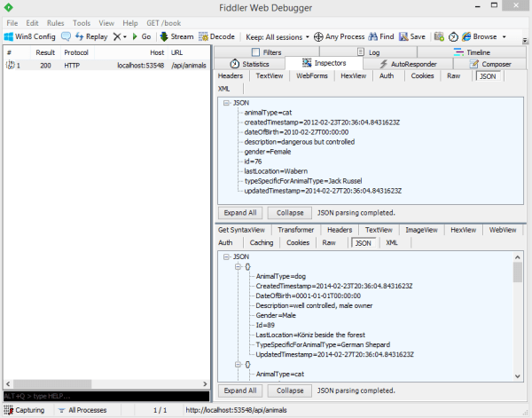532x418 pixels.
Task: Click the session 1 JSON type icon
Action: coord(11,65)
